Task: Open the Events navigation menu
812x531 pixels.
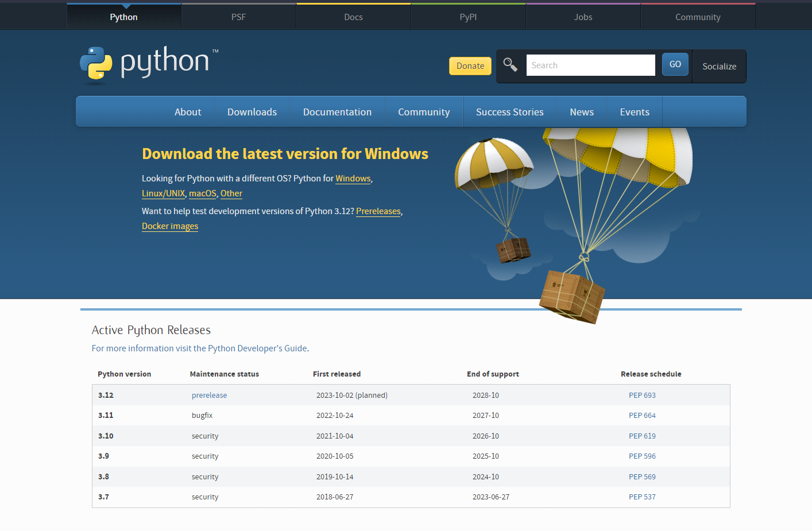Action: (x=635, y=112)
